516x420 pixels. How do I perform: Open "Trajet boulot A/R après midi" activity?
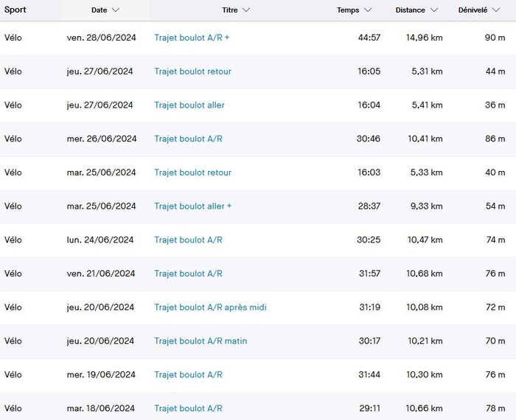210,307
